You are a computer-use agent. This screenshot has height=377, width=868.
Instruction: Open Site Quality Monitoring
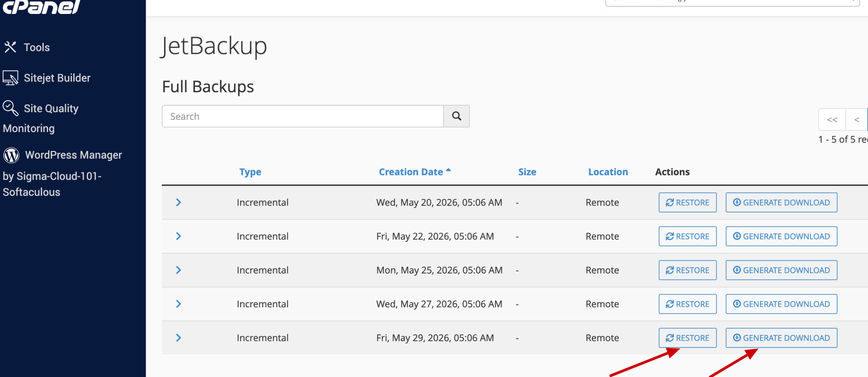point(41,118)
